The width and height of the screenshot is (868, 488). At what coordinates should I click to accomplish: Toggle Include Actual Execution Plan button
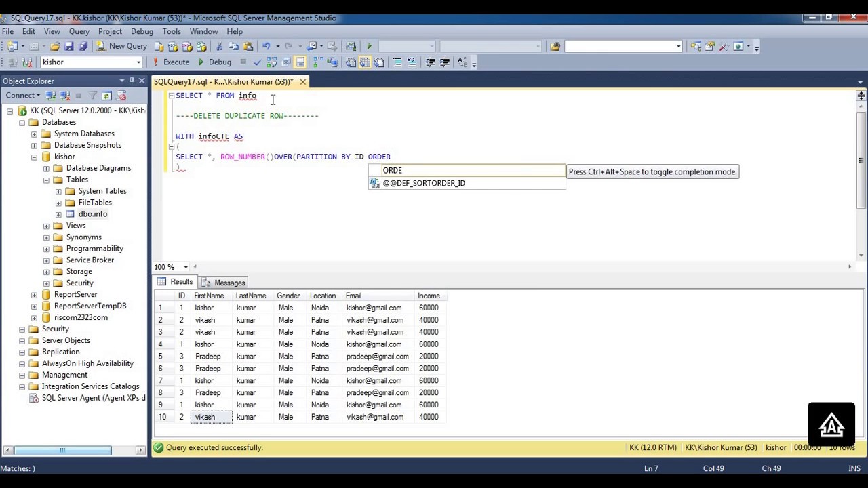click(x=315, y=62)
